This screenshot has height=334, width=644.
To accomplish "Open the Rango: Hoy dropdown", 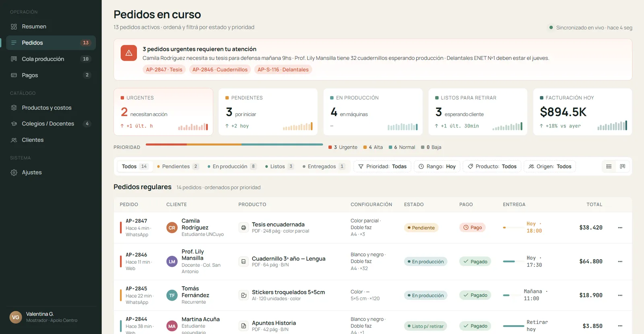I will pyautogui.click(x=437, y=166).
